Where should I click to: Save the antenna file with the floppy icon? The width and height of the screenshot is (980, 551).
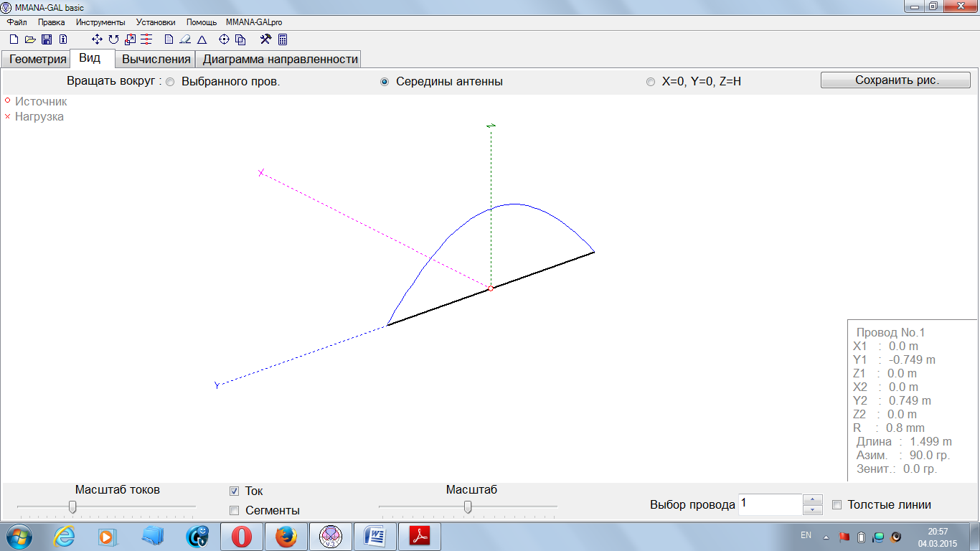coord(47,39)
